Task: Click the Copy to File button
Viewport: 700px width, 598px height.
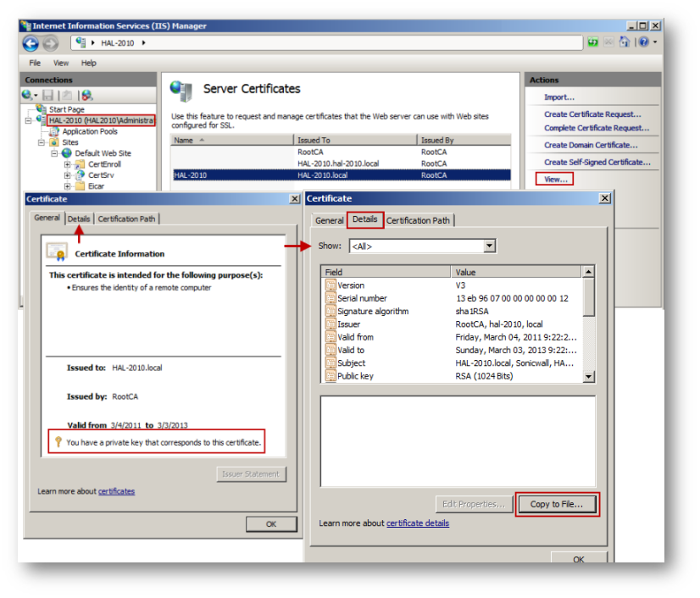Action: (x=557, y=504)
